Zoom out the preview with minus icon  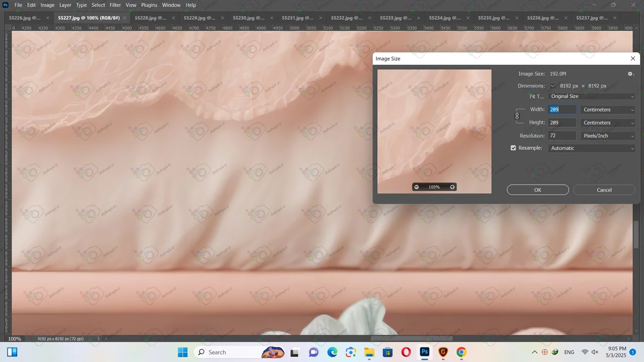pyautogui.click(x=416, y=187)
